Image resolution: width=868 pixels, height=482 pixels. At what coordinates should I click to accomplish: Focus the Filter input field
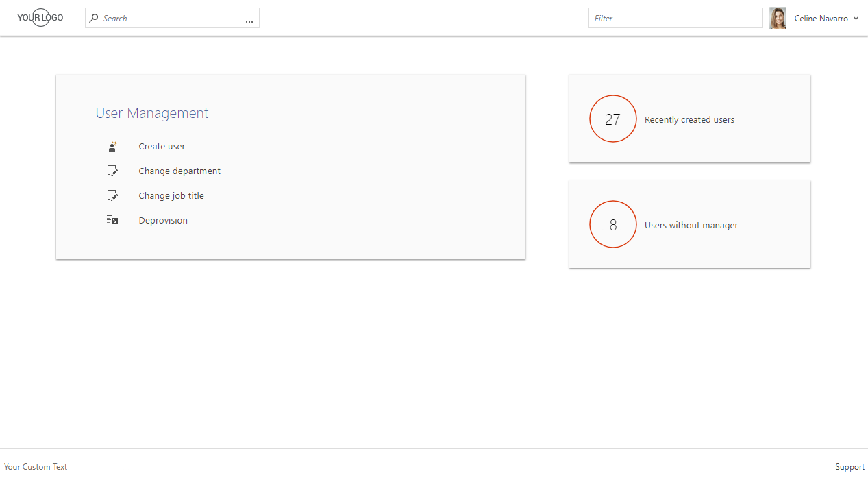click(675, 18)
